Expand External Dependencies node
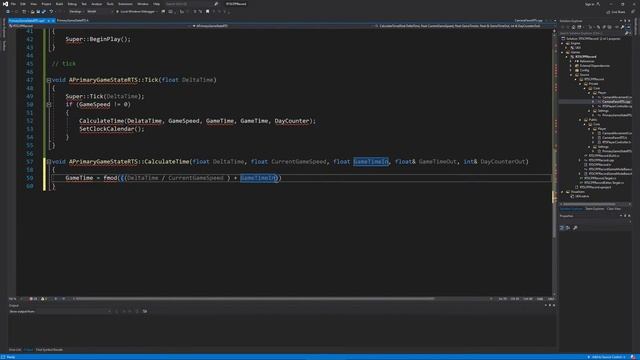640x360 pixels. coord(571,66)
